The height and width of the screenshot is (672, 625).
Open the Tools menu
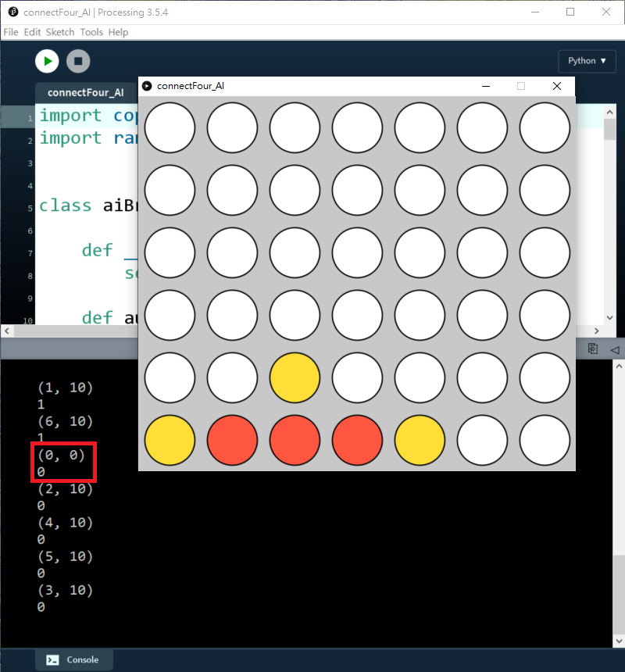(91, 32)
